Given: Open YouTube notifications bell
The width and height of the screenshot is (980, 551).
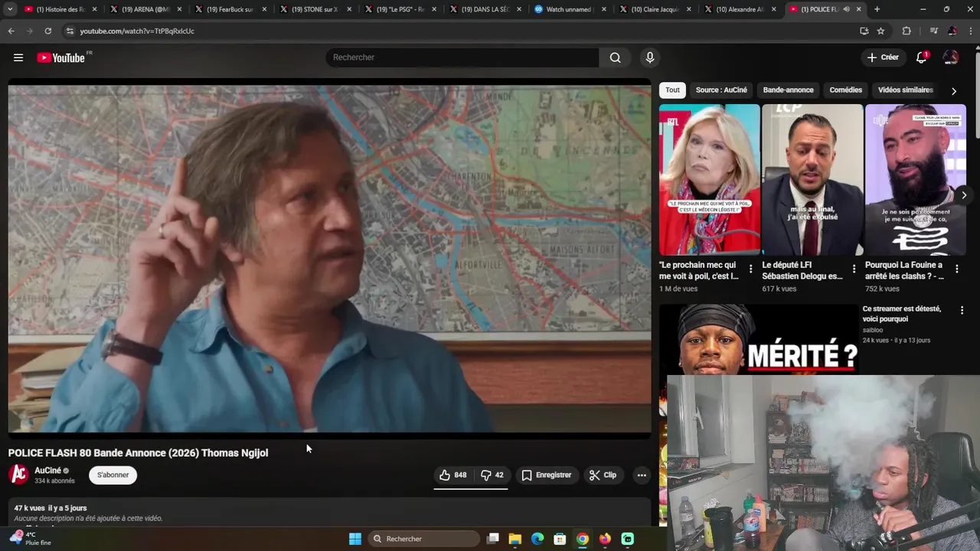Looking at the screenshot, I should [x=922, y=57].
